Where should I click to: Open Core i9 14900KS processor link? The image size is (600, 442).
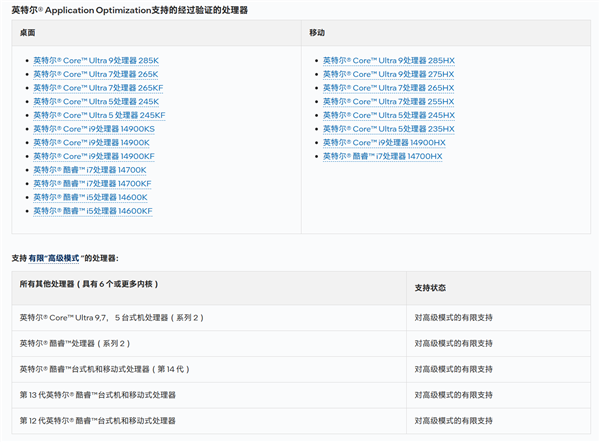coord(94,129)
